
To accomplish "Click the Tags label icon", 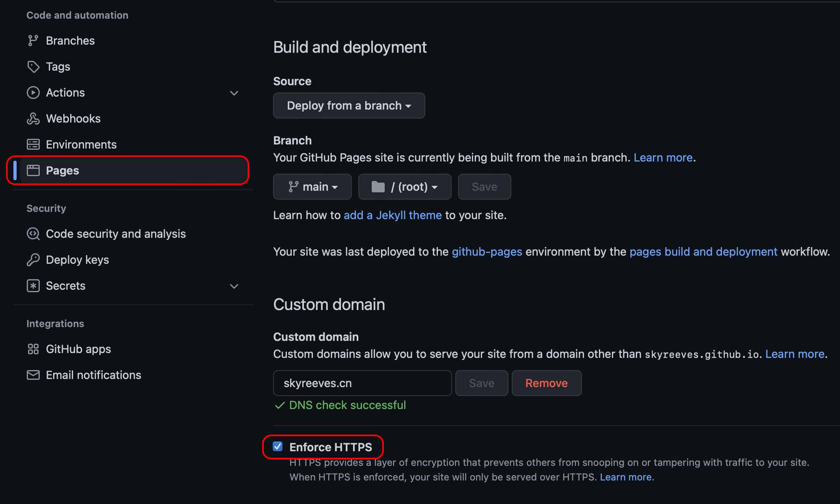I will (x=33, y=67).
